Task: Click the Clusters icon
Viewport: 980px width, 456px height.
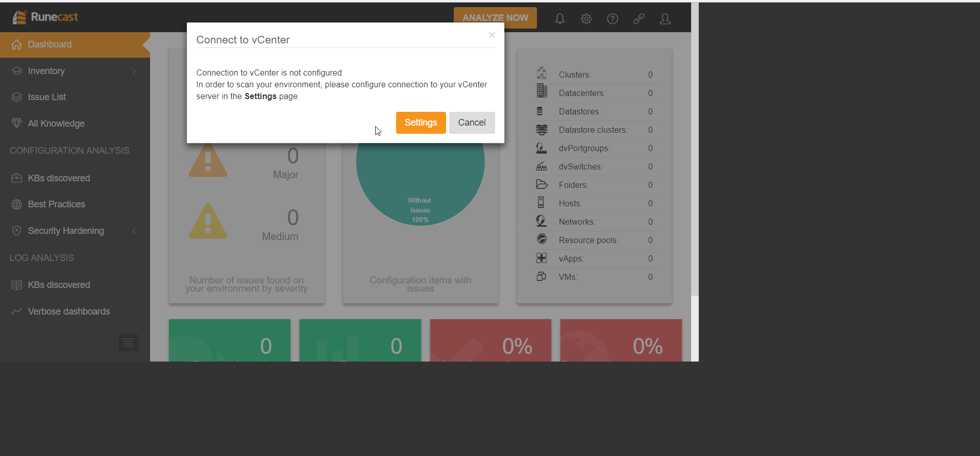Action: pyautogui.click(x=542, y=73)
